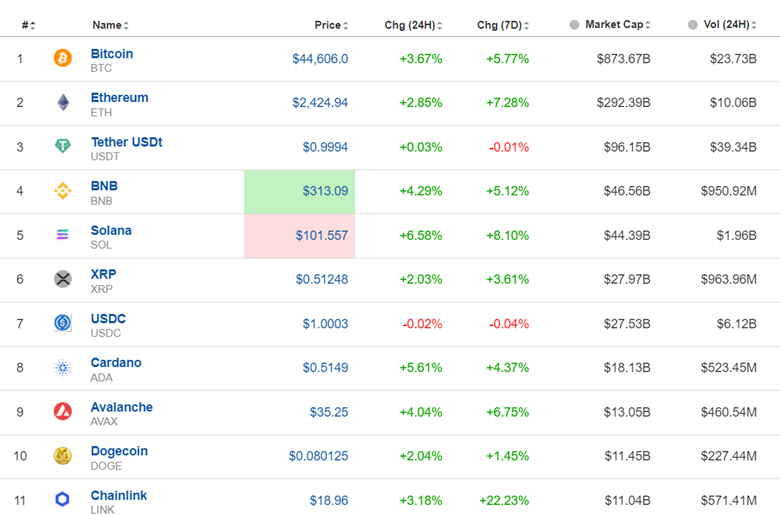Sort by Vol (24H) column header
Viewport: 780px width, 515px height.
click(x=730, y=24)
